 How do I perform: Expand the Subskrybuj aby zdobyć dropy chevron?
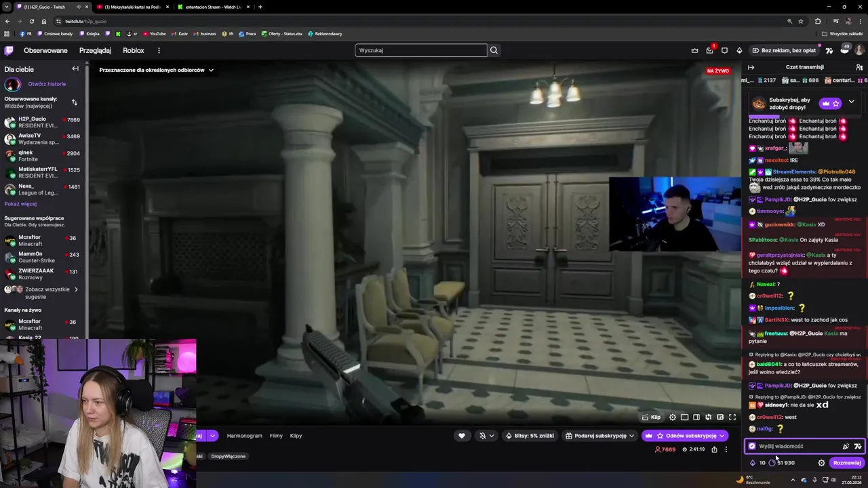point(851,102)
